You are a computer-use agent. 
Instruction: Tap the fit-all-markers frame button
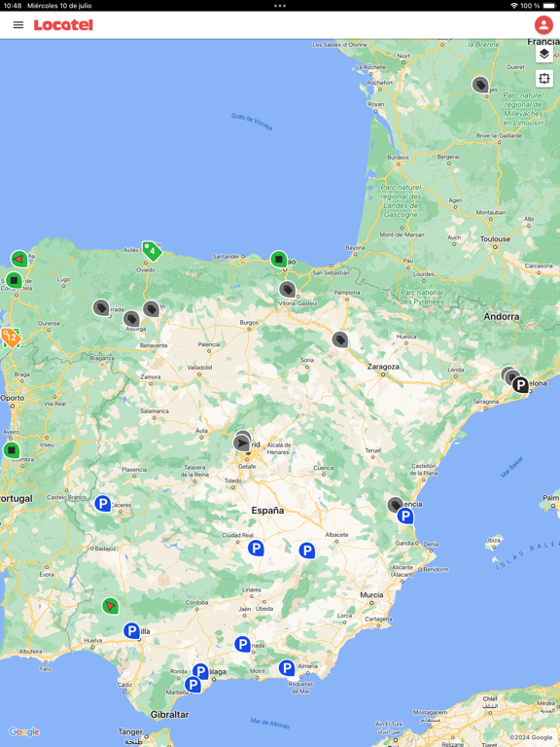point(544,78)
